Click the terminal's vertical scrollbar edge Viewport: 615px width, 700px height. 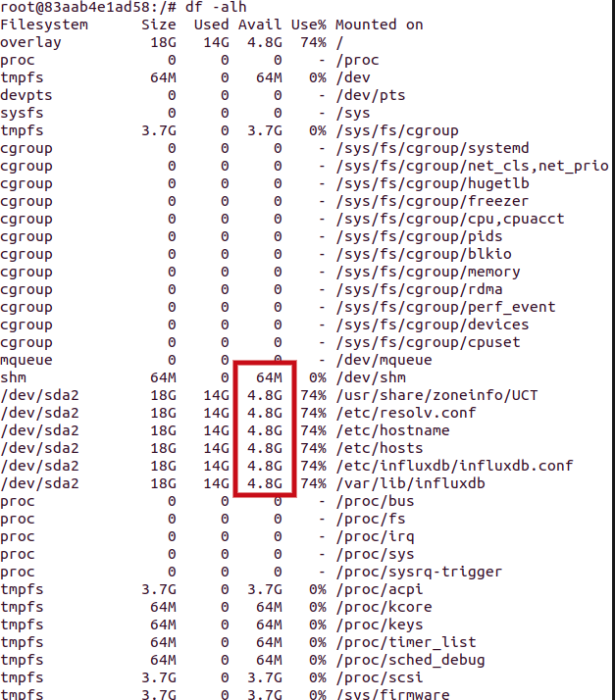(613, 350)
